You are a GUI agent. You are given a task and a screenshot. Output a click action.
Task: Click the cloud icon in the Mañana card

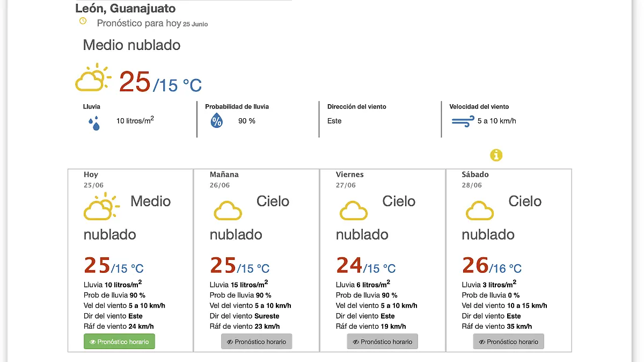pos(228,210)
